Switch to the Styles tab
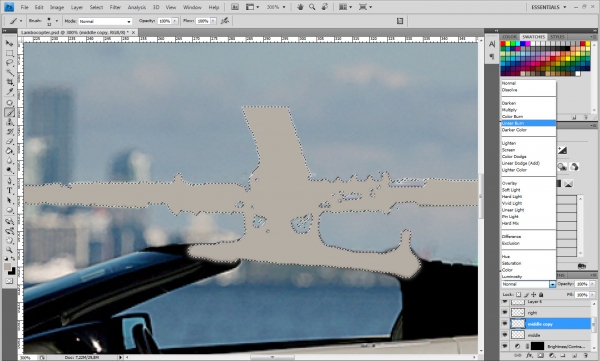Screen dimensions: 600x361 pyautogui.click(x=557, y=37)
